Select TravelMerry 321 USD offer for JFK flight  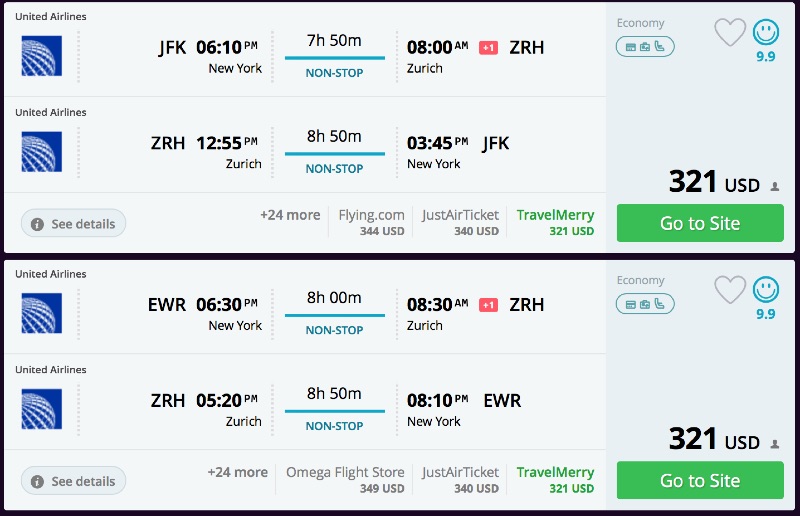[555, 222]
